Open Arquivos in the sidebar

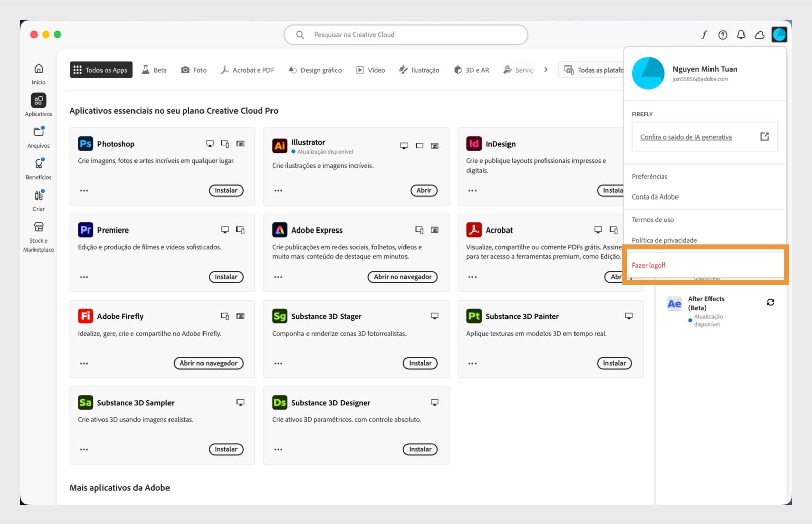click(x=39, y=132)
